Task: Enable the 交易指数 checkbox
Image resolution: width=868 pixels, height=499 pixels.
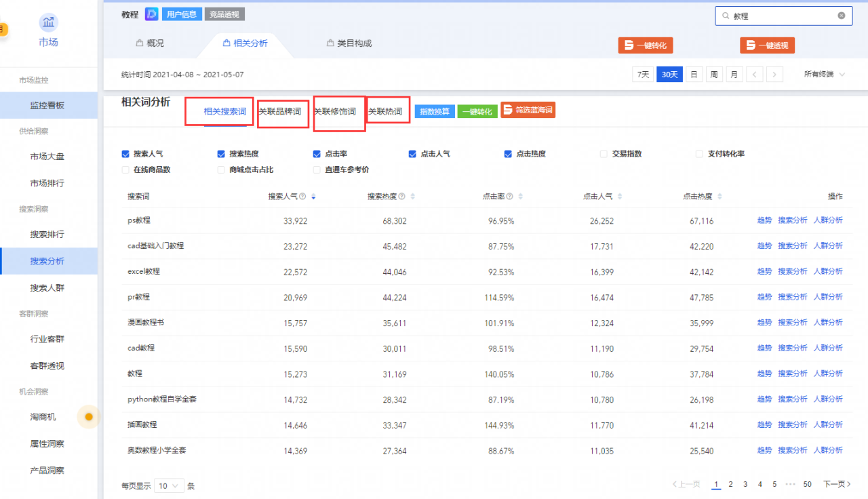Action: (604, 154)
